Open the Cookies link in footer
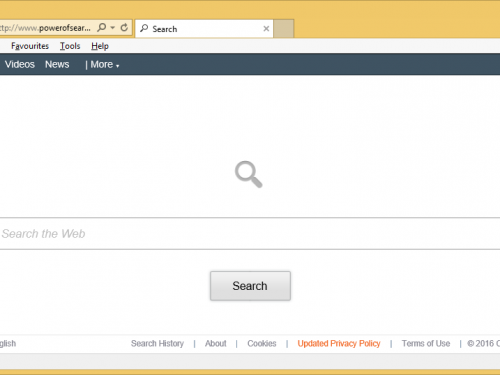 (262, 343)
